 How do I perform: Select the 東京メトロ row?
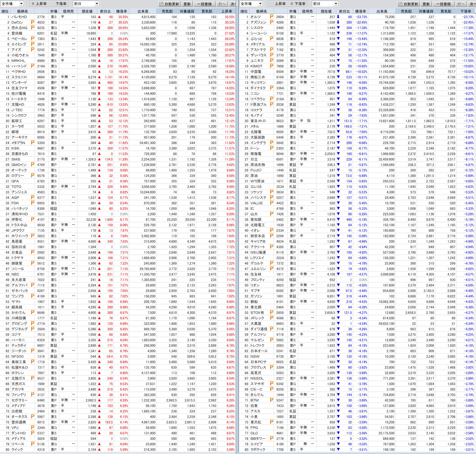point(357,121)
